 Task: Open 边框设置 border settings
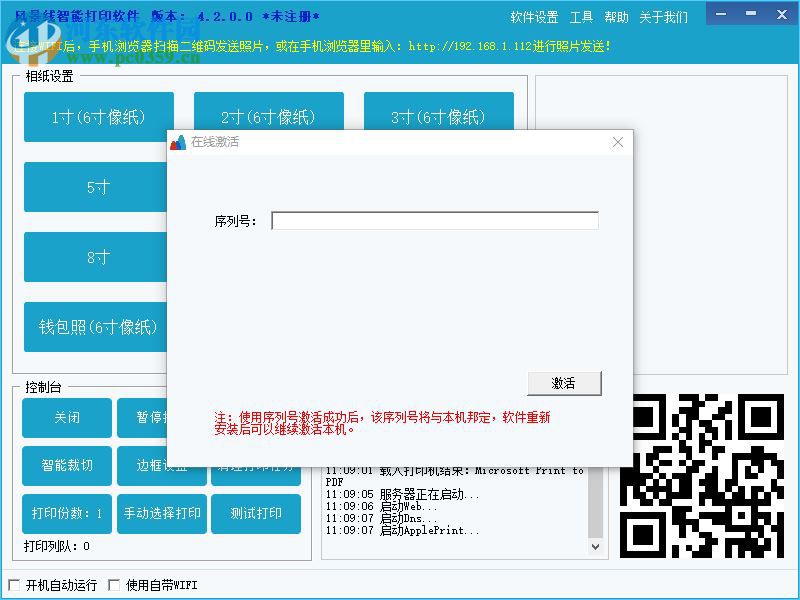(160, 466)
